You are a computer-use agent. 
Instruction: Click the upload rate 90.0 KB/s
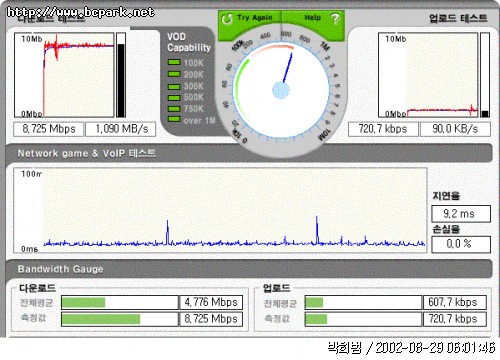455,129
